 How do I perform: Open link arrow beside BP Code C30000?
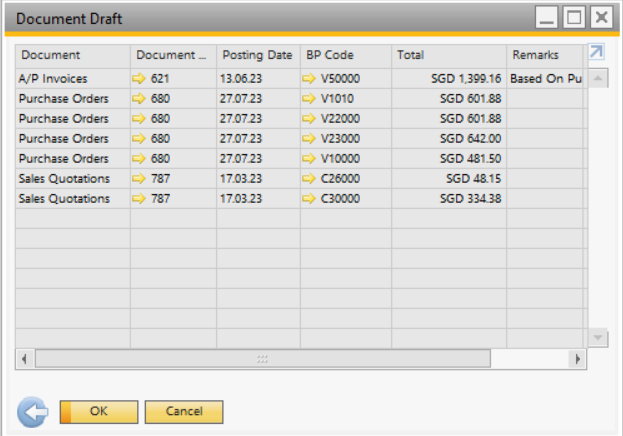click(x=309, y=198)
